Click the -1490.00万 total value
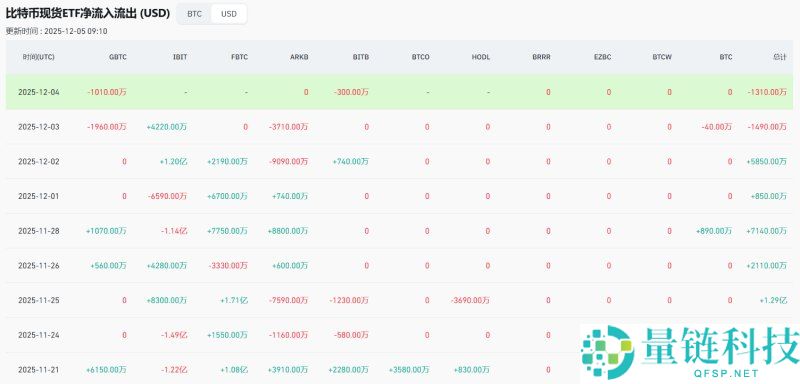This screenshot has height=384, width=800. [766, 126]
